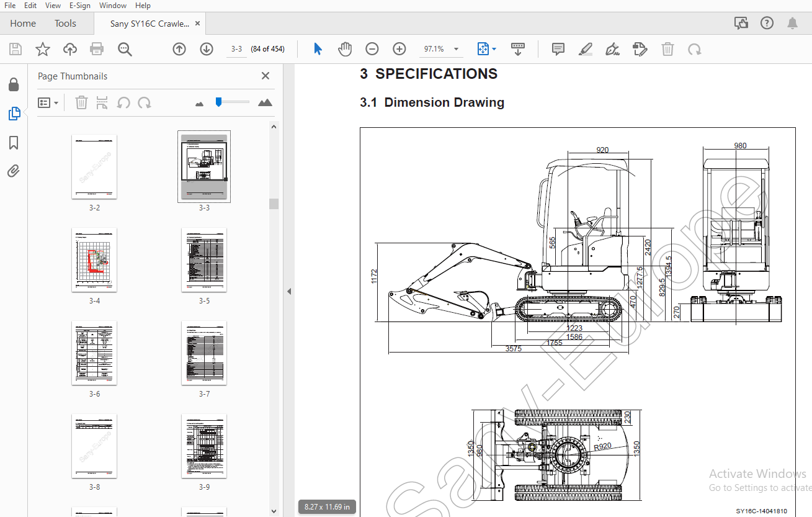This screenshot has width=812, height=517.
Task: Open the Sign document tool
Action: [x=612, y=49]
